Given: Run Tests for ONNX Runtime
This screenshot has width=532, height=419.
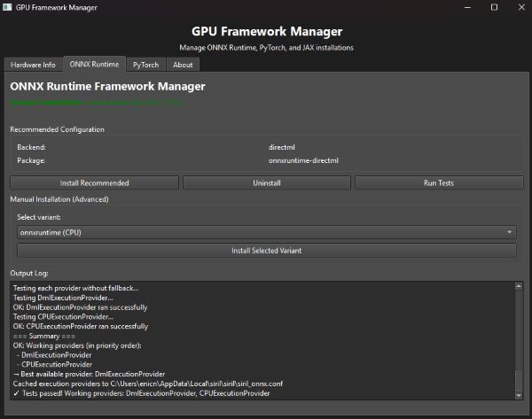Looking at the screenshot, I should [438, 182].
